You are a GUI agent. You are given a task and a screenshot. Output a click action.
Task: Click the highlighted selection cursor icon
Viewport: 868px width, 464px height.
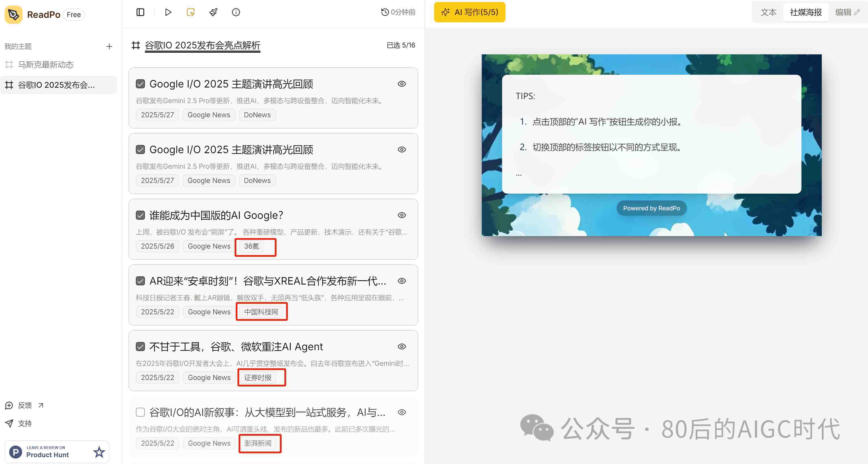(191, 12)
